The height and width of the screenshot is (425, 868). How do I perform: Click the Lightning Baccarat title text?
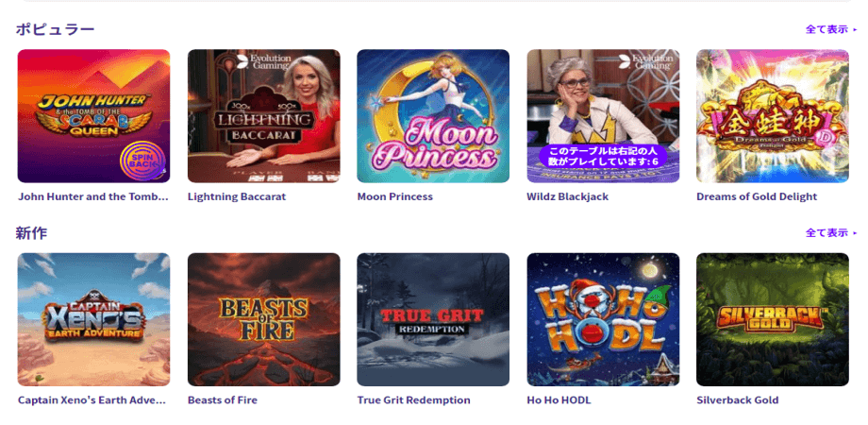(237, 196)
